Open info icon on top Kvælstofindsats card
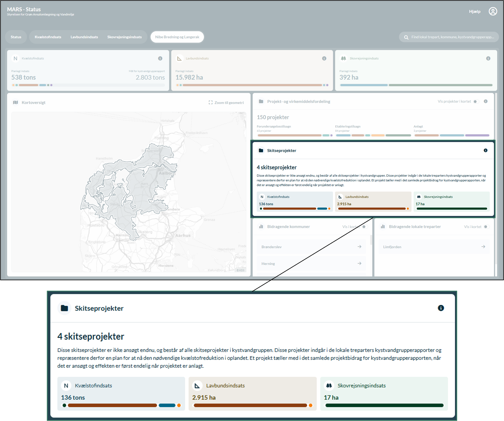 [160, 58]
